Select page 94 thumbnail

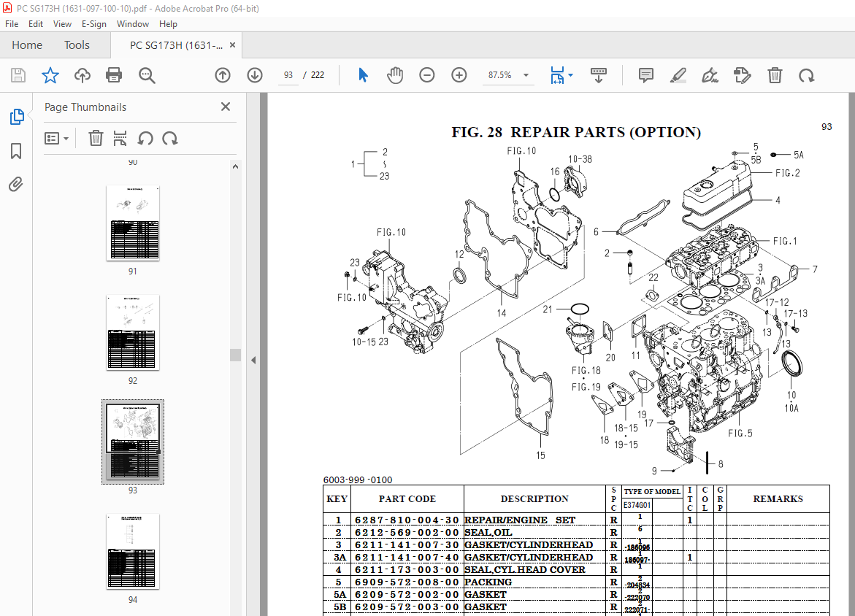[x=132, y=551]
